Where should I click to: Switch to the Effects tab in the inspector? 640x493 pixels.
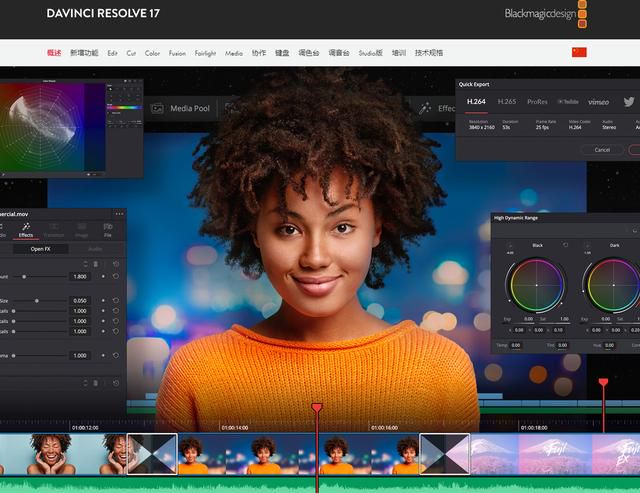26,230
